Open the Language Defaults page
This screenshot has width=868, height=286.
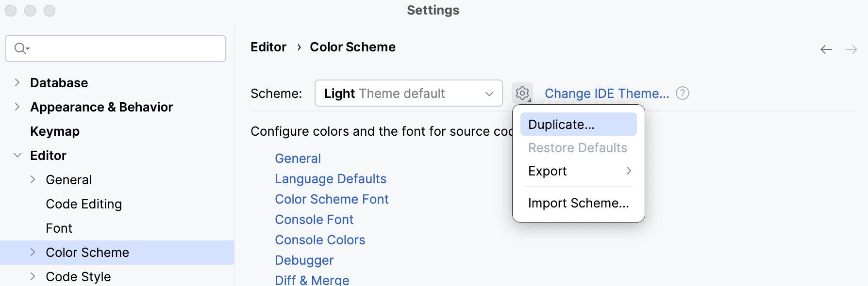click(x=331, y=178)
